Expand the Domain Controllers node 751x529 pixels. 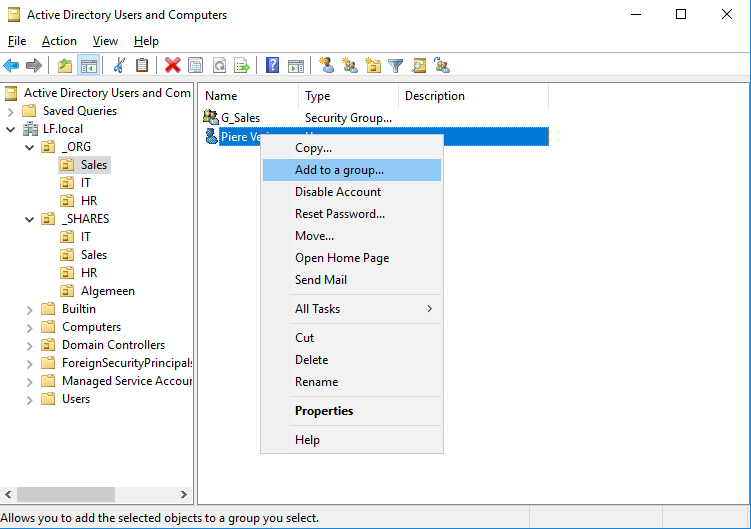pos(30,346)
